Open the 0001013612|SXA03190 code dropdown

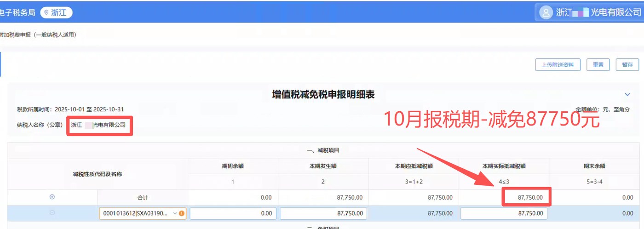point(143,213)
